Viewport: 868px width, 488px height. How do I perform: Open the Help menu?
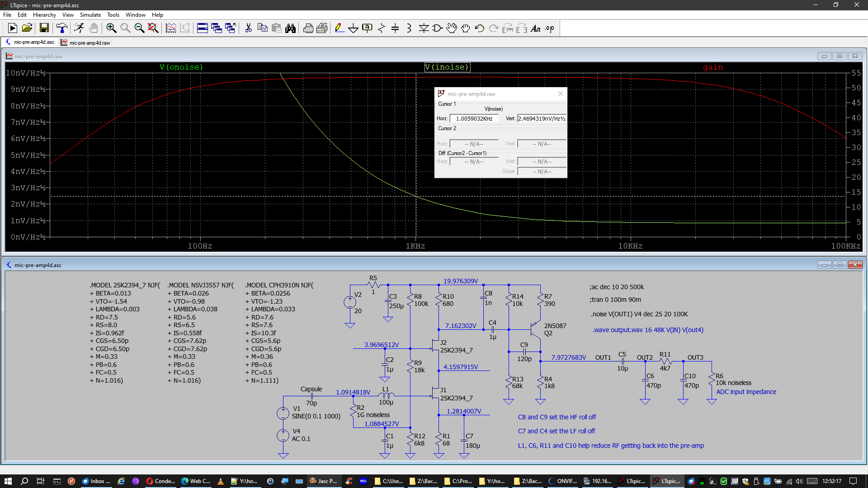(x=157, y=15)
